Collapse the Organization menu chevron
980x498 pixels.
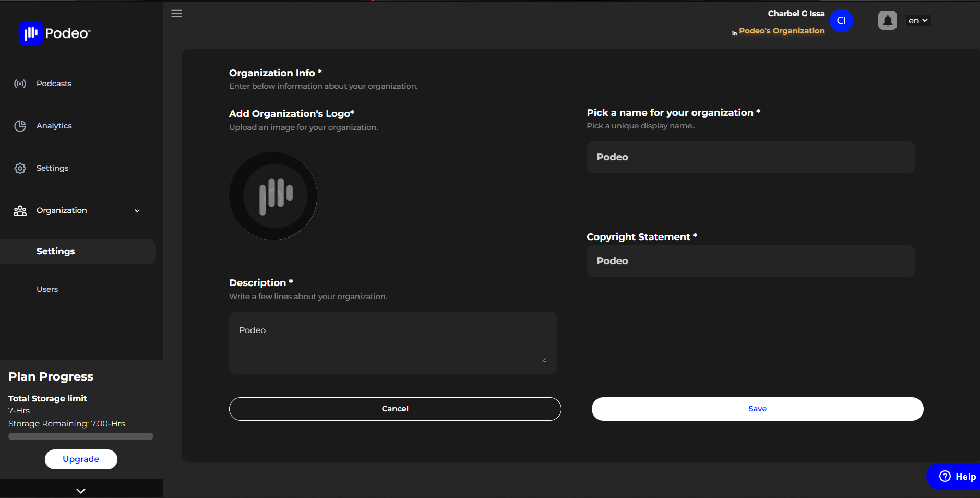pos(137,211)
